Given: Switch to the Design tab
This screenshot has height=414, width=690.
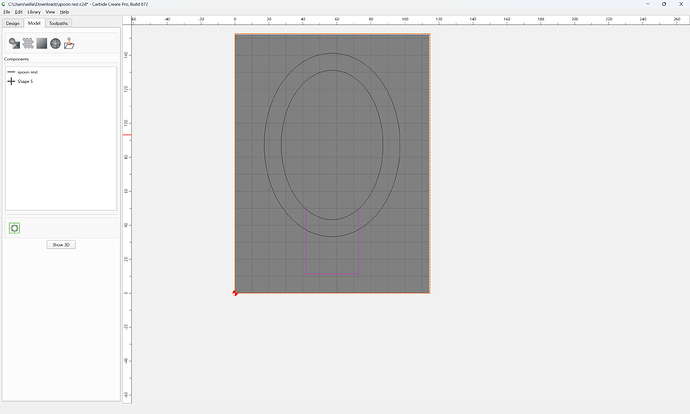Looking at the screenshot, I should click(x=13, y=23).
